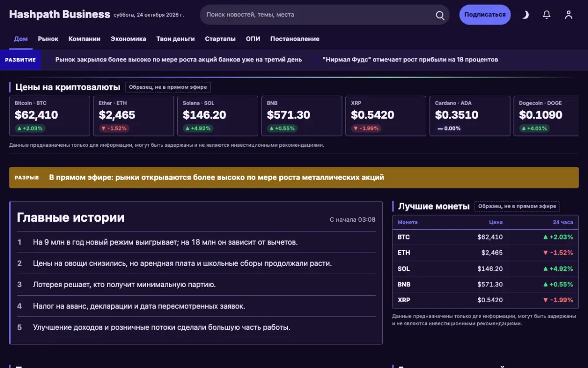588x368 pixels.
Task: Click the 24 часа column header
Action: (x=563, y=222)
